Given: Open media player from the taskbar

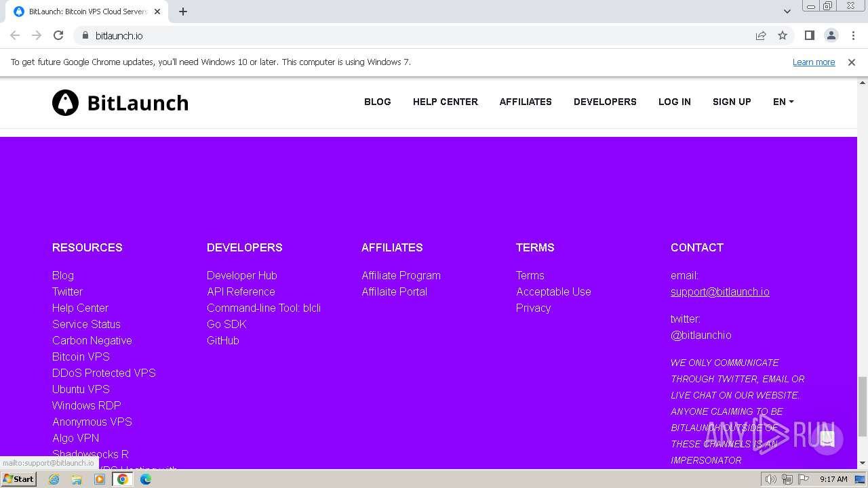Looking at the screenshot, I should 100,479.
